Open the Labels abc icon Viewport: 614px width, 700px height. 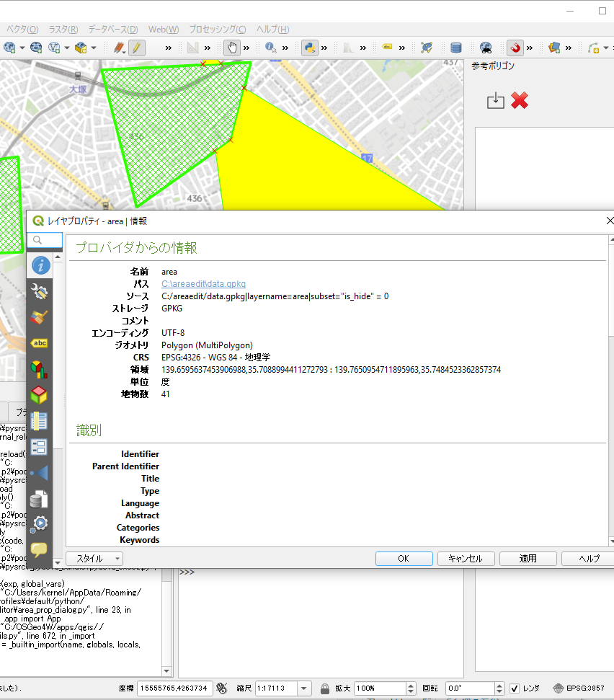click(x=40, y=343)
